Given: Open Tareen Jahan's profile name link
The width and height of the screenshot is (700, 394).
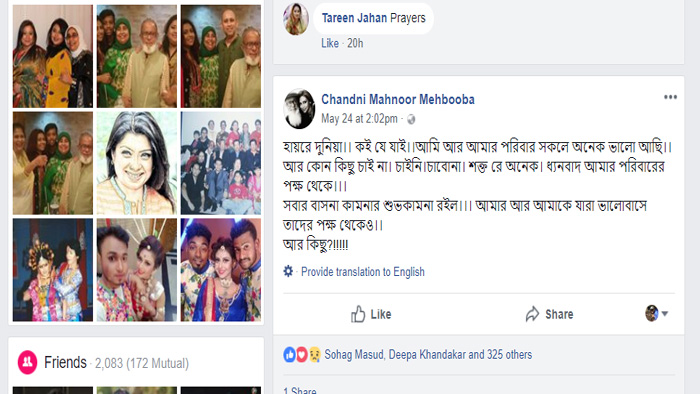Looking at the screenshot, I should point(354,18).
